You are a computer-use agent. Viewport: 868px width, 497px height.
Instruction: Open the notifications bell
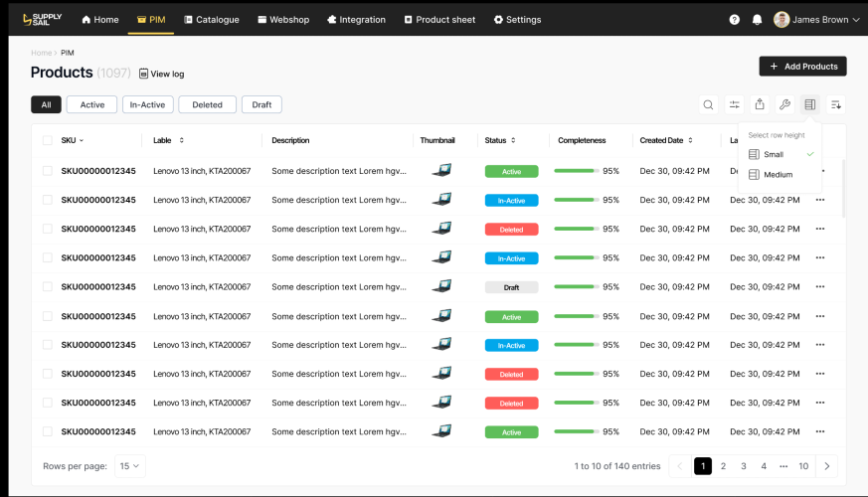tap(757, 19)
